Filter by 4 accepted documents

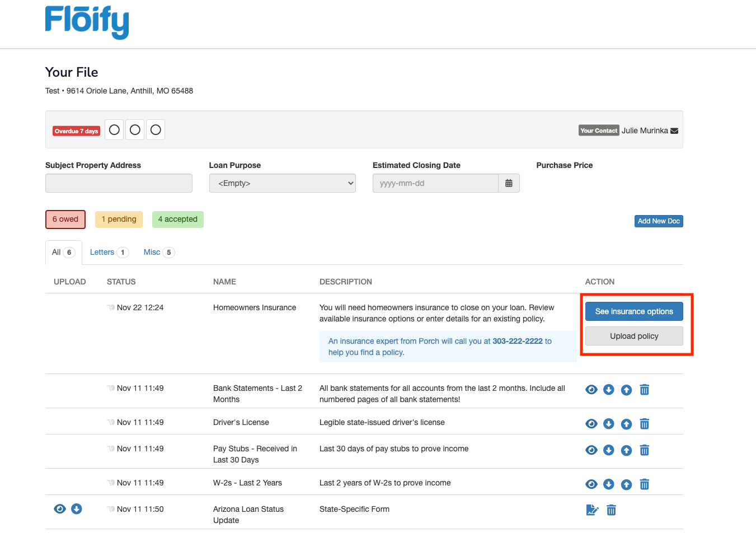coord(177,220)
